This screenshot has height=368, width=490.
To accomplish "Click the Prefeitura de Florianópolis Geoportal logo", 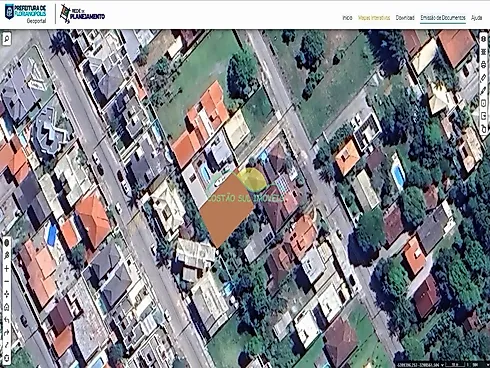I will click(25, 14).
